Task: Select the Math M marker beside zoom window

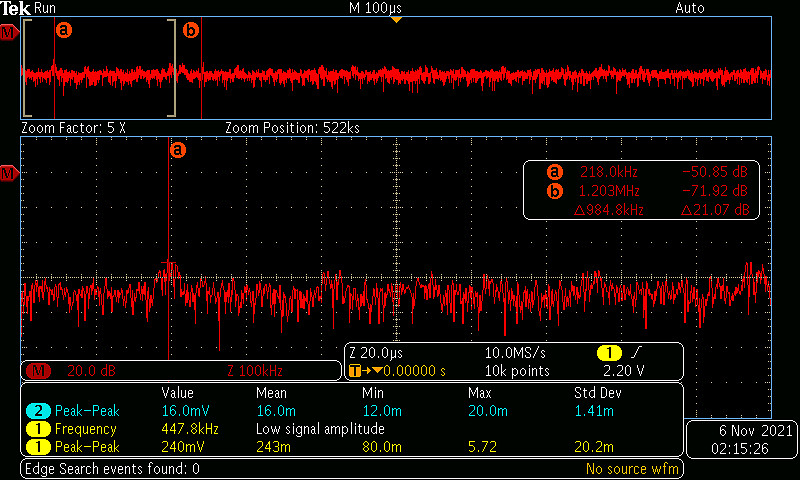Action: pos(9,174)
